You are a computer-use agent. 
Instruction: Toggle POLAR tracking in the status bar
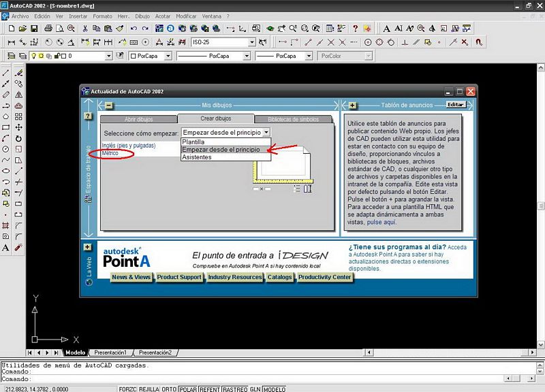click(188, 389)
